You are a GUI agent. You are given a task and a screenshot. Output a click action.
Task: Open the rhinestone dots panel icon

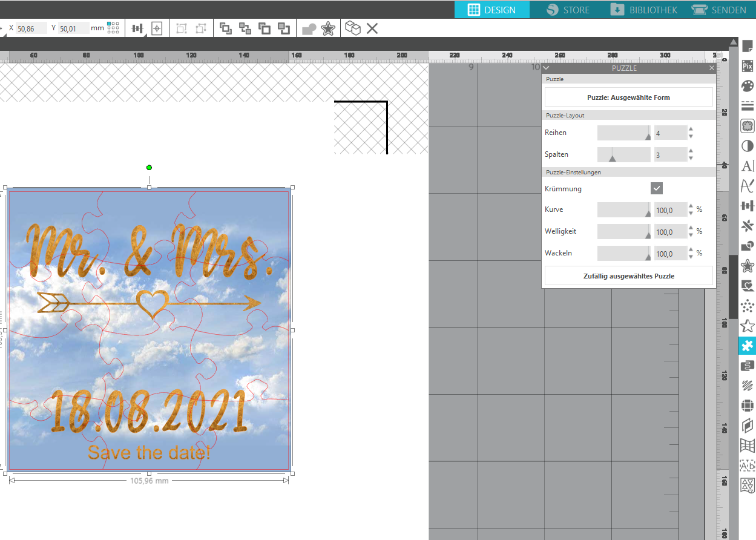coord(748,306)
